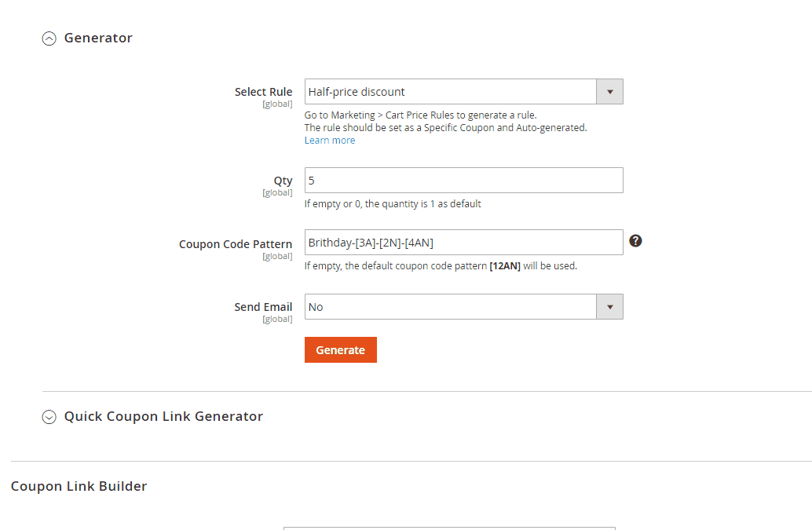The height and width of the screenshot is (530, 812).
Task: Click the Coupon Link Builder heading
Action: point(79,486)
